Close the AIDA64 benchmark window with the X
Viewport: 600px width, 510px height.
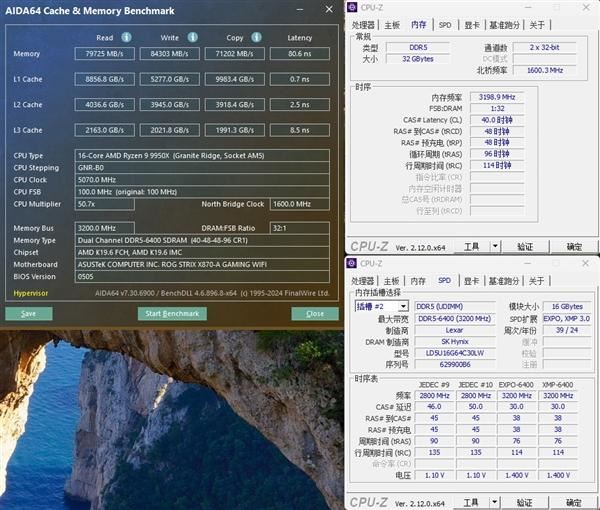pyautogui.click(x=331, y=9)
